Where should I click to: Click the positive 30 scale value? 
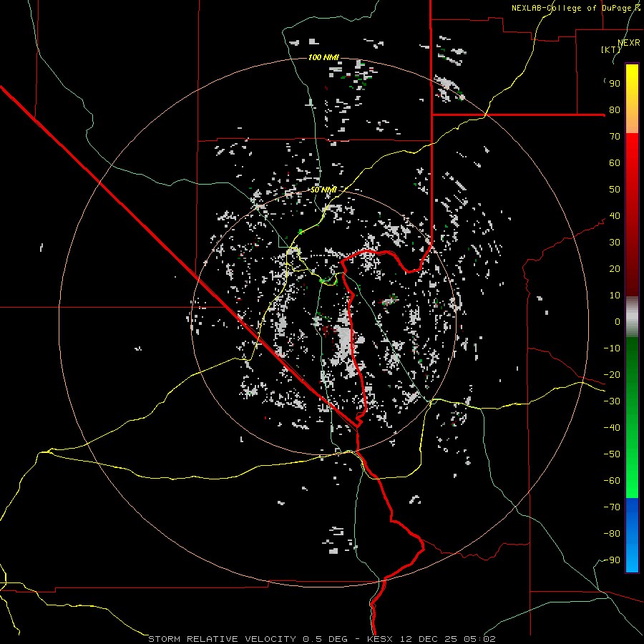click(615, 243)
